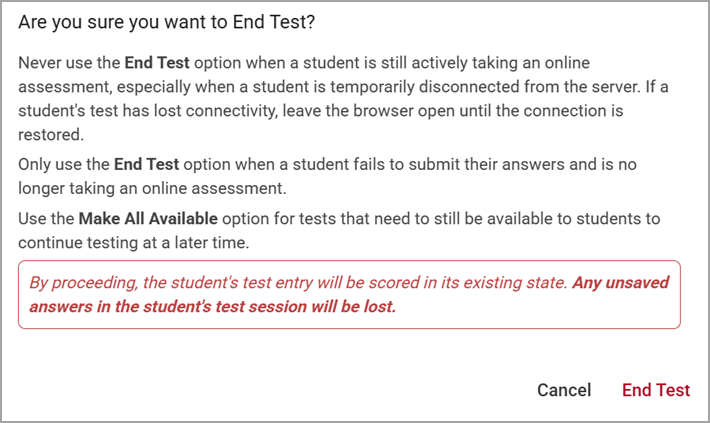Click the bold 'Make All Available' text

[x=148, y=218]
